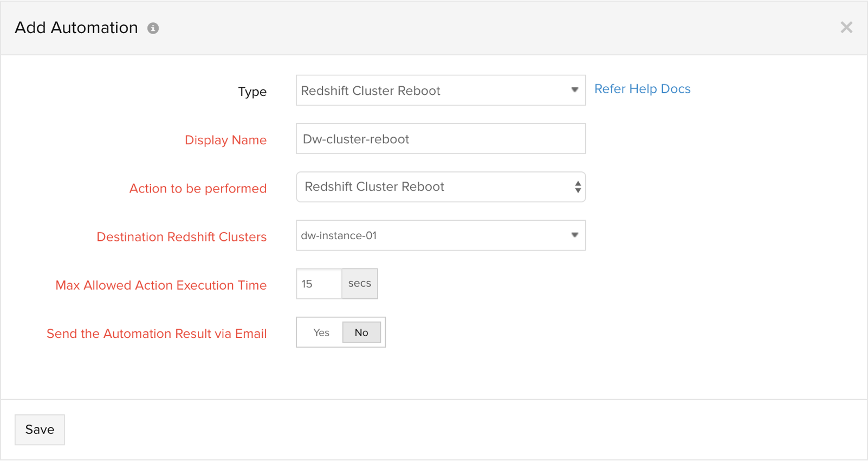
Task: Click the Send the Automation Result via Email label
Action: coord(157,334)
